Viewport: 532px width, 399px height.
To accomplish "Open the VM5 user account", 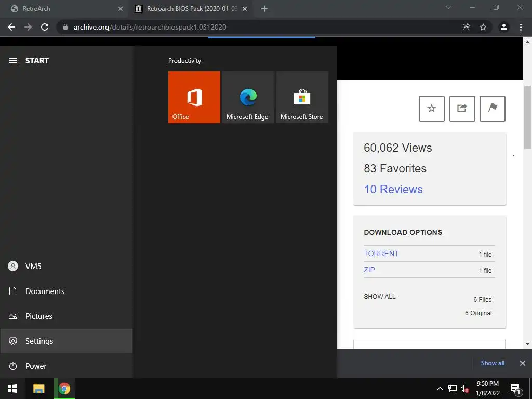I will click(x=66, y=267).
